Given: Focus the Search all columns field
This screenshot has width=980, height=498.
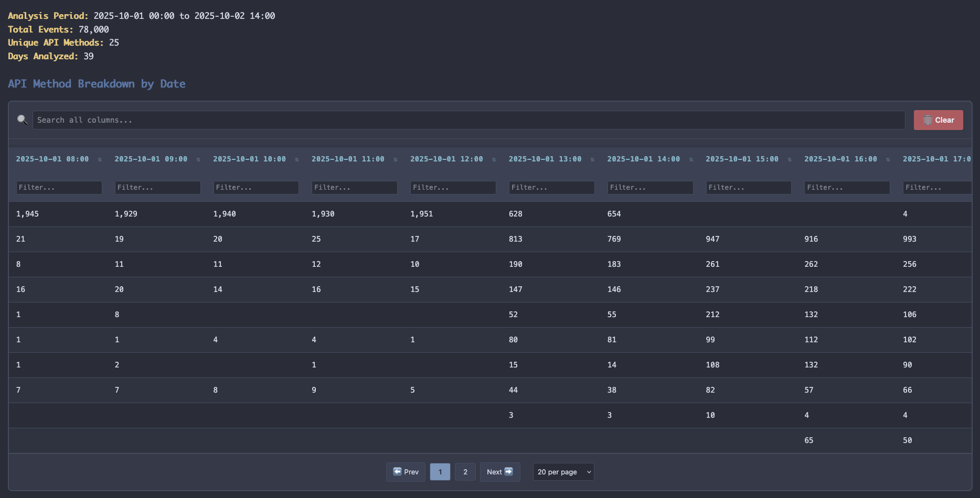Looking at the screenshot, I should point(468,120).
